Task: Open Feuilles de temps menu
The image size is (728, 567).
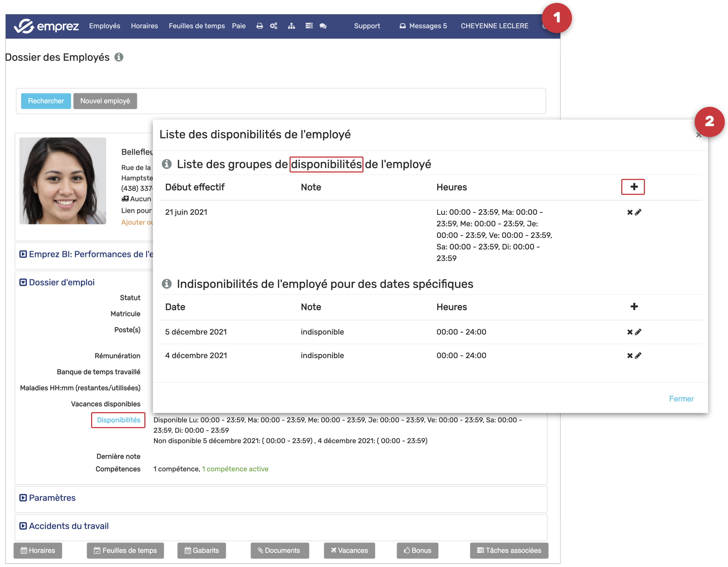Action: click(x=197, y=26)
